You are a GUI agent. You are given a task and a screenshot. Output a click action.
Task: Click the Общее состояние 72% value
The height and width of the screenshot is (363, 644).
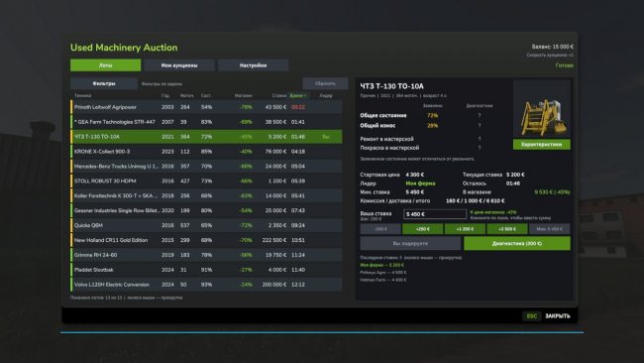(x=433, y=115)
